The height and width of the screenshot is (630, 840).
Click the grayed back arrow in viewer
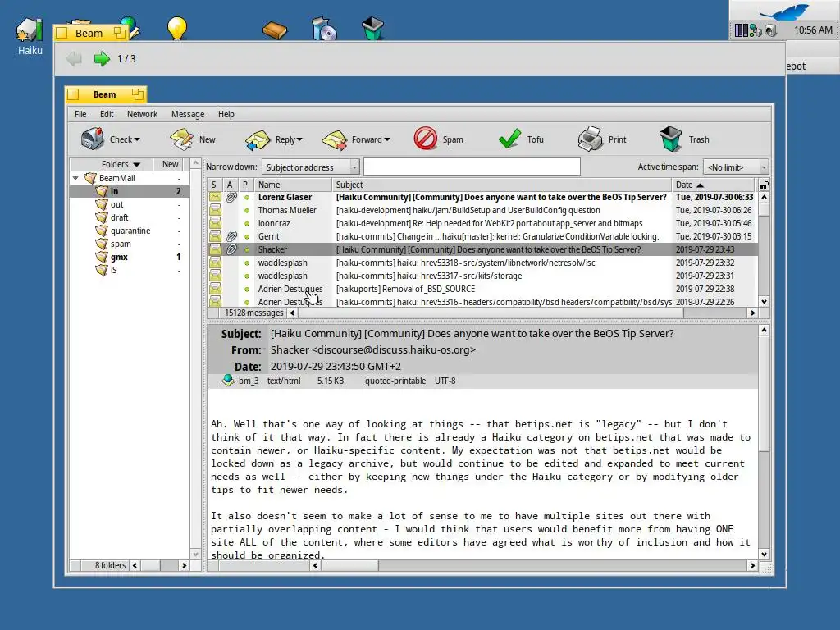[75, 58]
